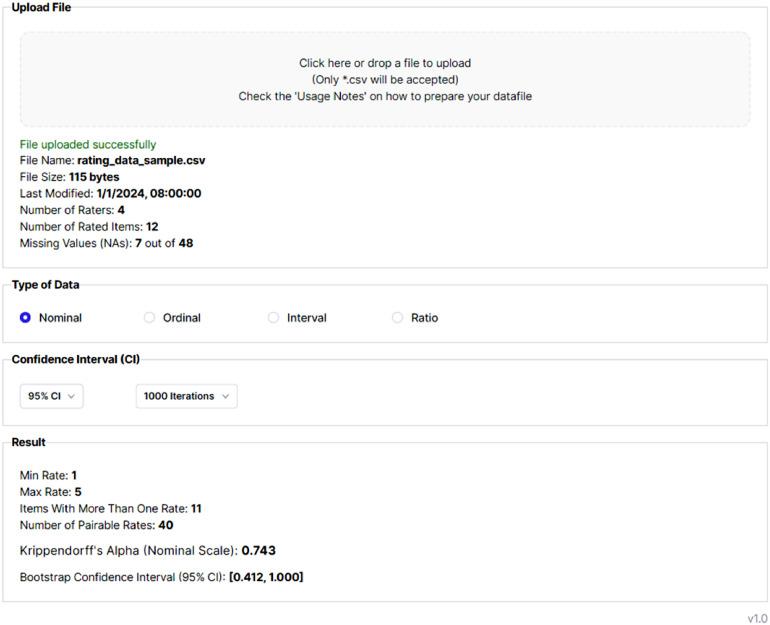
Task: Select the Nominal data type
Action: coord(26,318)
